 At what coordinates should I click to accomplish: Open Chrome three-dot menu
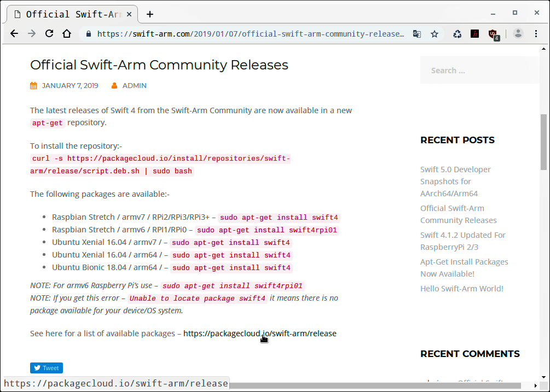pos(536,34)
